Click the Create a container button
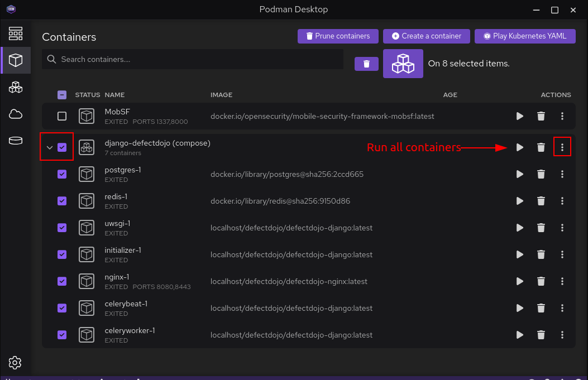This screenshot has height=380, width=588. click(x=426, y=36)
